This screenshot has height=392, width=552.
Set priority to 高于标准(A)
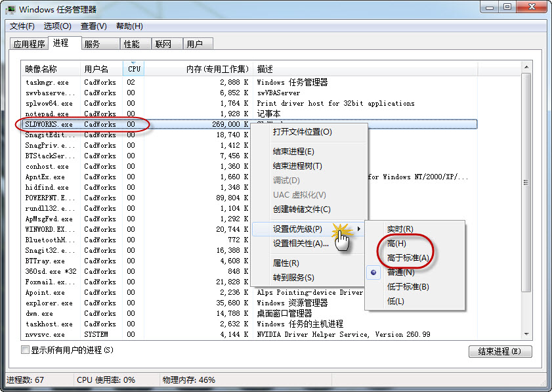click(415, 258)
